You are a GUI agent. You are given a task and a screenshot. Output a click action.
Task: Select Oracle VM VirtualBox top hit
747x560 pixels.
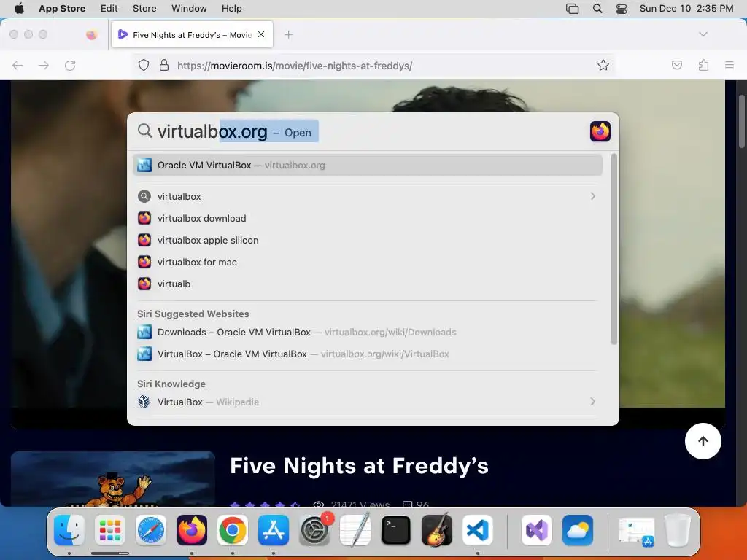(368, 166)
